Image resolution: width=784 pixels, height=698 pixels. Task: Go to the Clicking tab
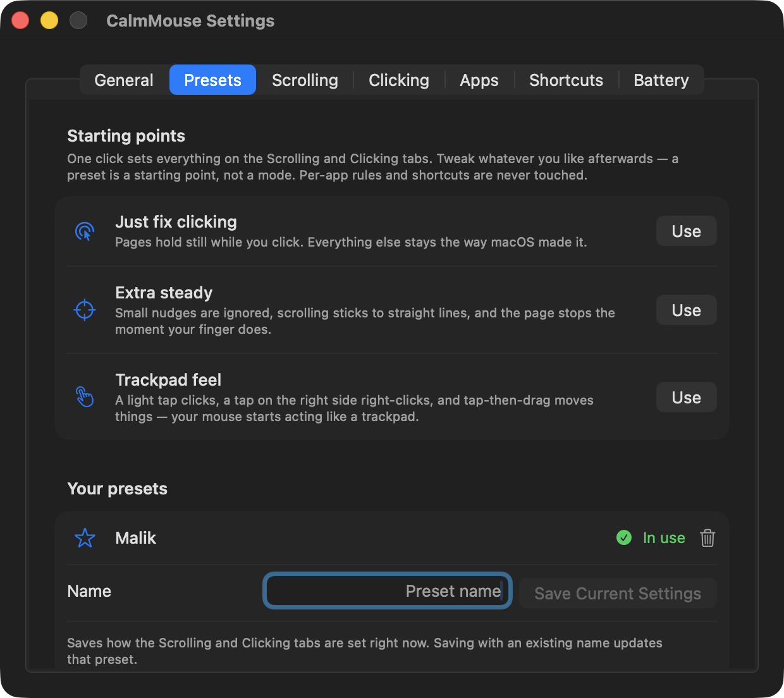[x=399, y=80]
